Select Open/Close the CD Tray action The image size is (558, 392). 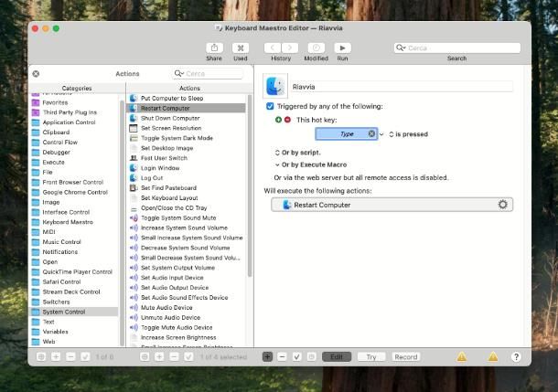click(x=186, y=207)
